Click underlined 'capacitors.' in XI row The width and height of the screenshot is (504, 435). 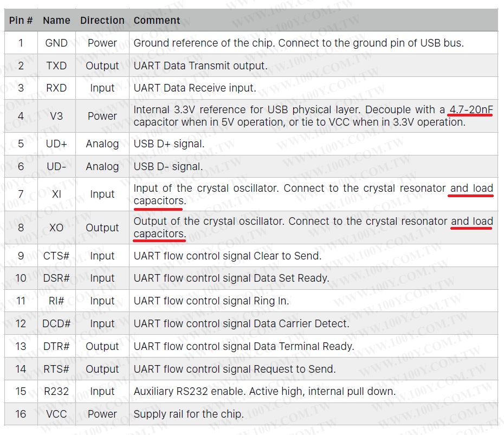pos(160,201)
